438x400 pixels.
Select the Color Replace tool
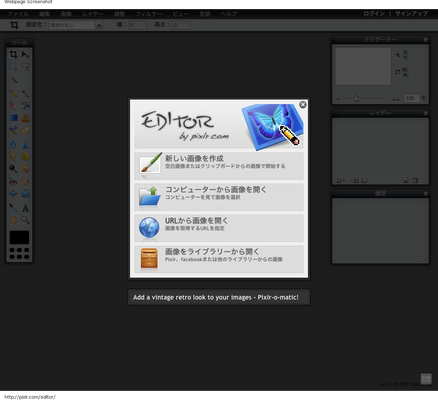click(13, 130)
